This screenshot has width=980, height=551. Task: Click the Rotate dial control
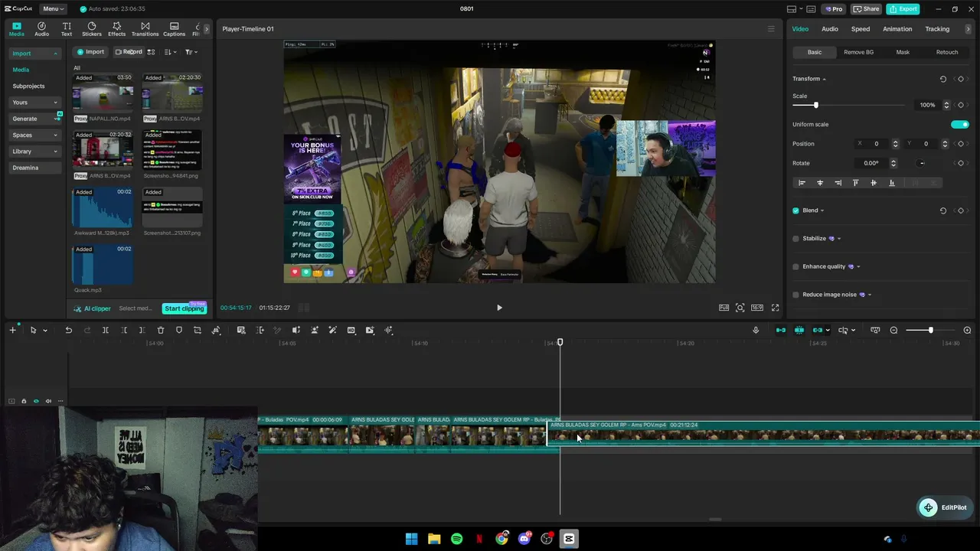click(921, 163)
